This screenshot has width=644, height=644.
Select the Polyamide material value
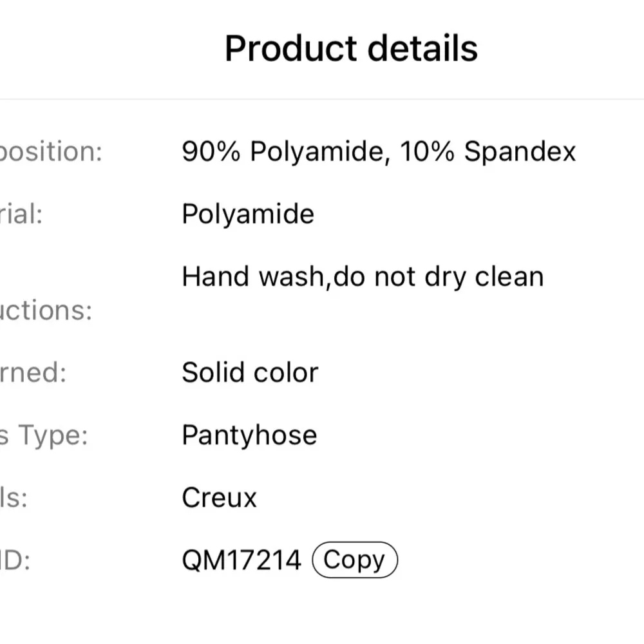coord(248,214)
